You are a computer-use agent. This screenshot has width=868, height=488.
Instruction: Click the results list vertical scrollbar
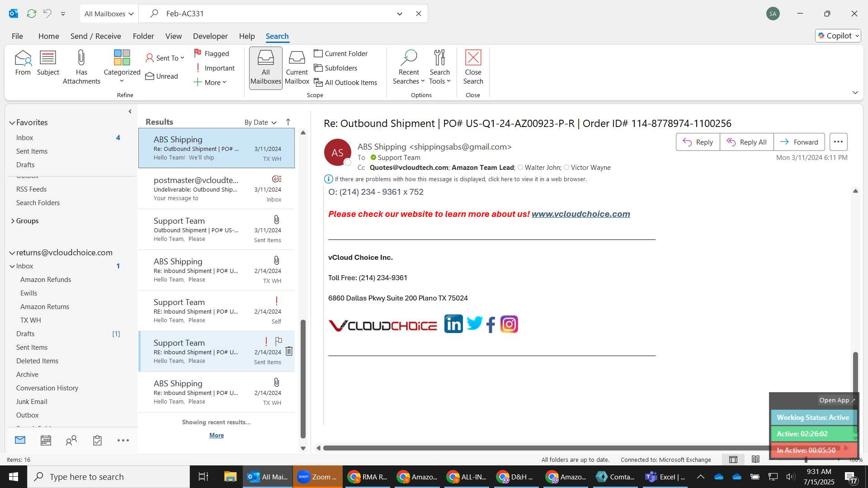tap(303, 379)
